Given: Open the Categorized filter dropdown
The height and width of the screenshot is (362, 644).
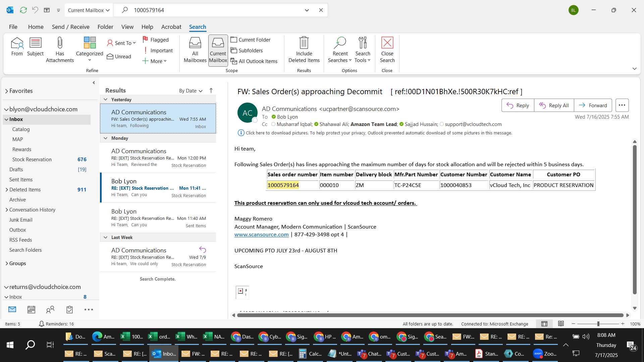Looking at the screenshot, I should click(x=90, y=50).
